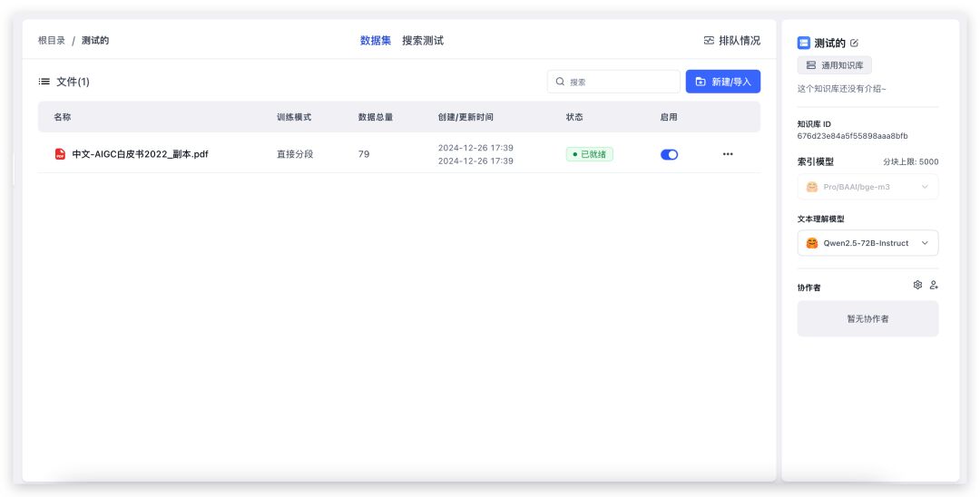Switch to the 搜索测试 tab
The image size is (980, 497).
click(x=423, y=41)
